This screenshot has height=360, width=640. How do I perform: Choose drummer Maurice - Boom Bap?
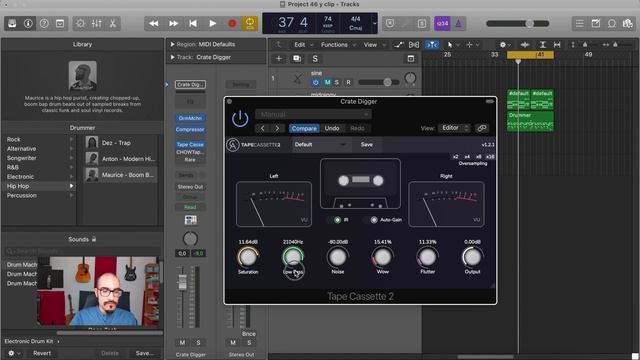121,175
